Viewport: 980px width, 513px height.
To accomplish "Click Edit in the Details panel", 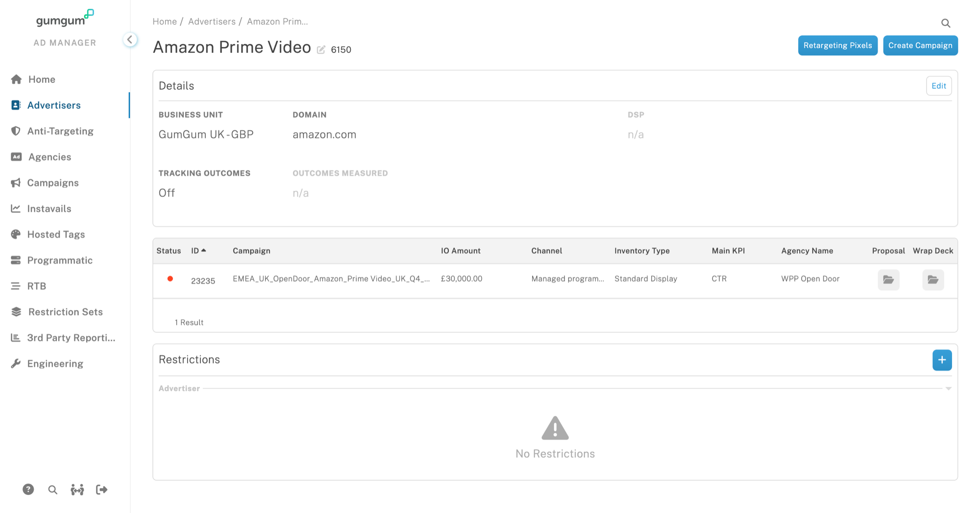I will click(x=939, y=86).
